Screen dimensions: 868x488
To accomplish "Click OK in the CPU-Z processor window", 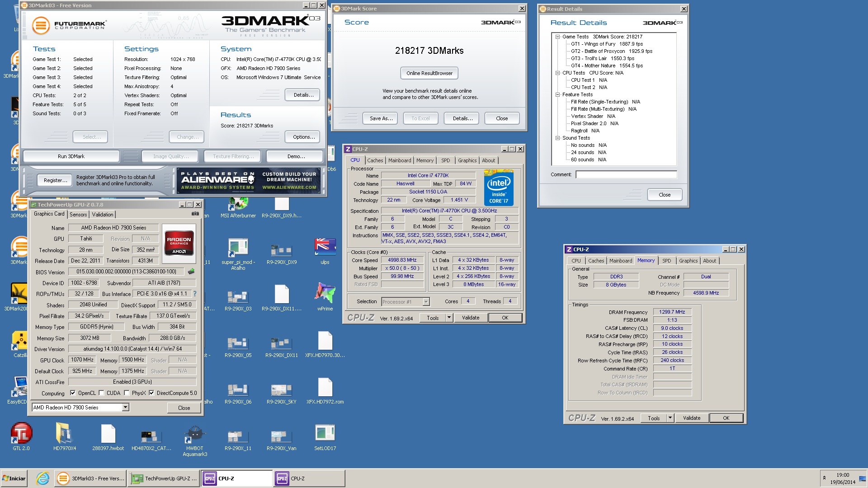I will pos(505,318).
